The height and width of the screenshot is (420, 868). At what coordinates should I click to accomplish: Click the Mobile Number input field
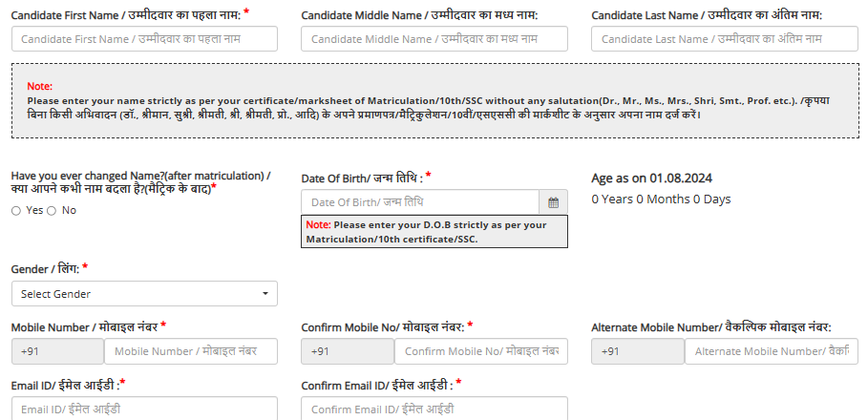(x=191, y=351)
